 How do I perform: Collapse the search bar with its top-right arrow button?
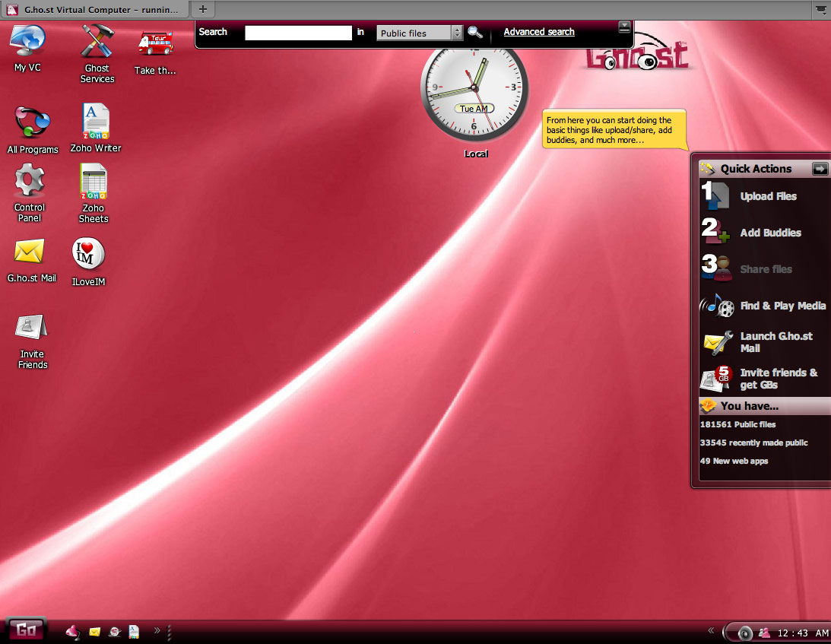(x=624, y=27)
